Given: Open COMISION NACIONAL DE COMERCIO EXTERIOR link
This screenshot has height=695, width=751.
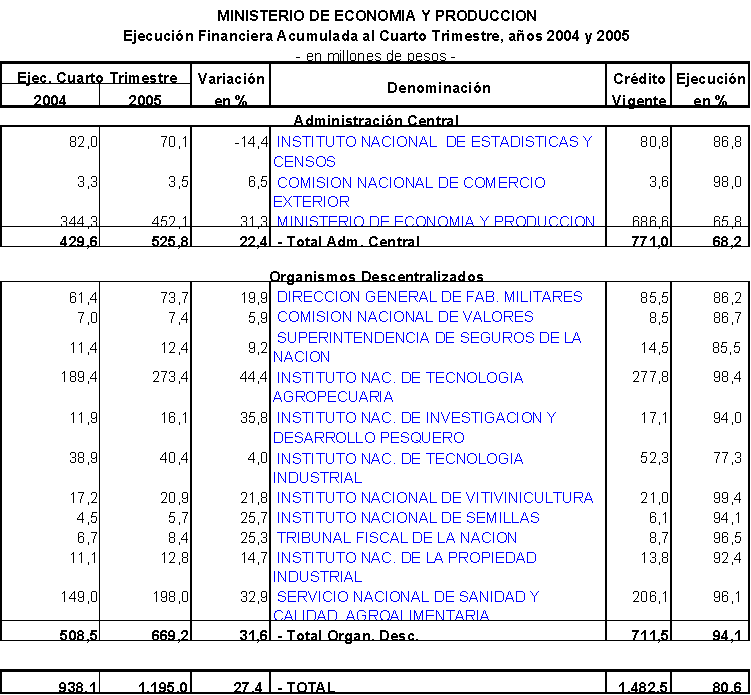Looking at the screenshot, I should [x=410, y=192].
